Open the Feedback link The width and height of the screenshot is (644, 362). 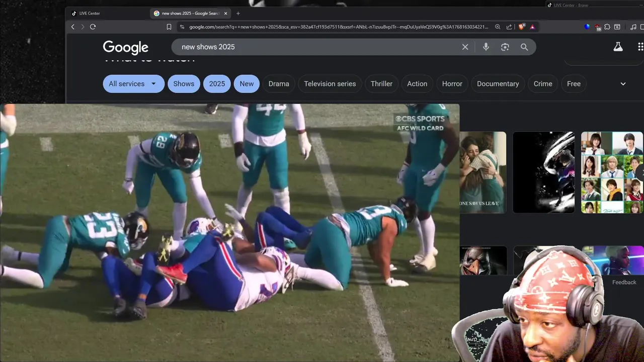click(624, 283)
